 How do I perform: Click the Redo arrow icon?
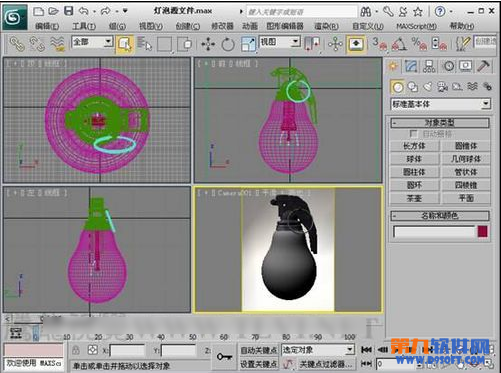click(x=105, y=11)
